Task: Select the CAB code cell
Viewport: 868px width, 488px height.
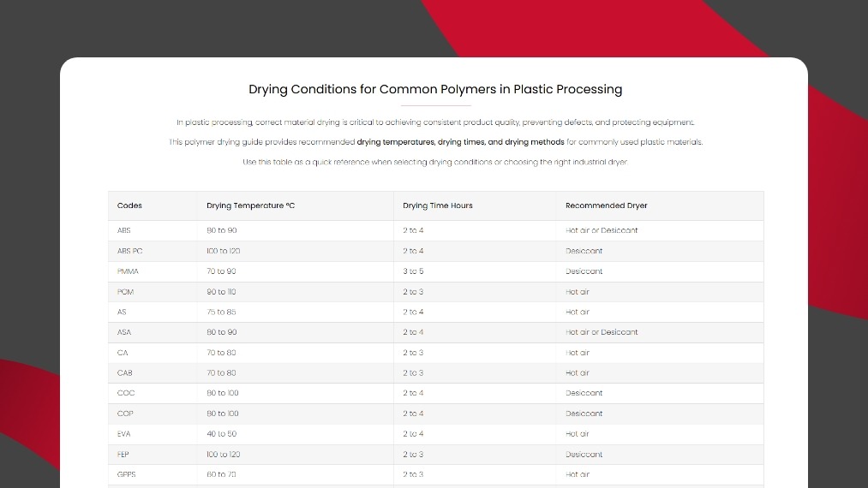Action: point(125,373)
